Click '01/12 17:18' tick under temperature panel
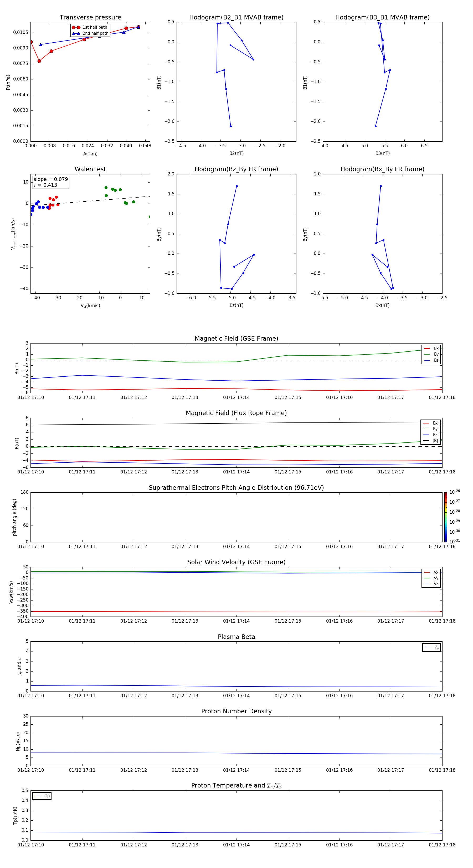The width and height of the screenshot is (473, 868). click(x=442, y=845)
